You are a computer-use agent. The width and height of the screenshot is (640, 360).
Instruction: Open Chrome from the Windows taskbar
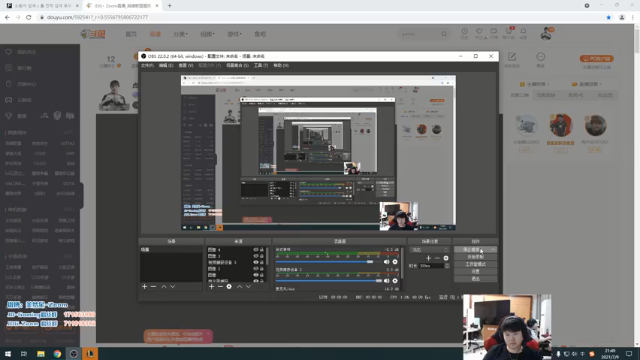point(57,354)
